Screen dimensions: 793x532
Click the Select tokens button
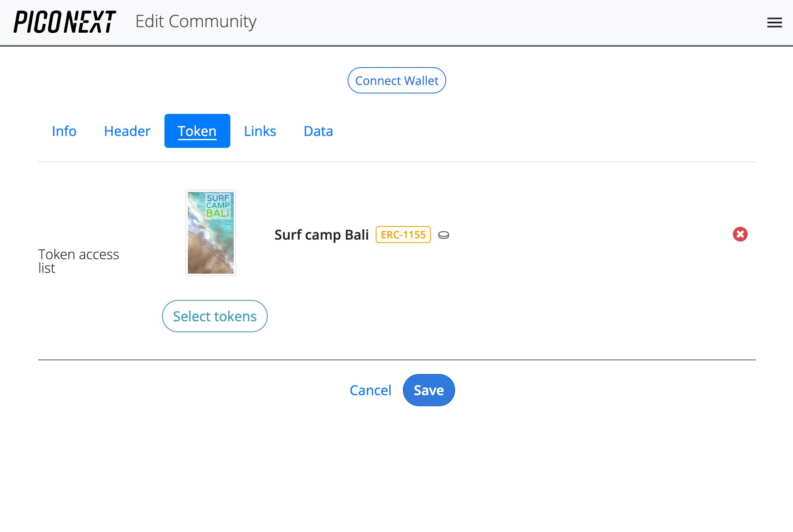pyautogui.click(x=215, y=316)
